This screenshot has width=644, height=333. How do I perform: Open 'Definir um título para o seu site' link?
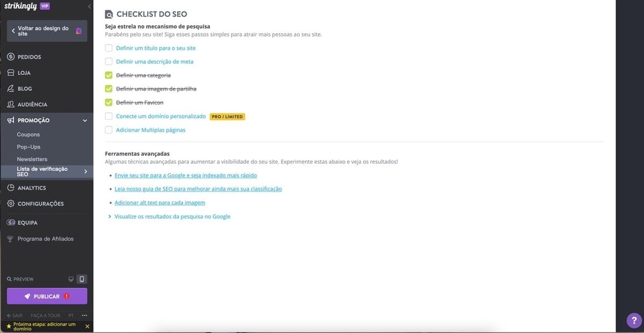[156, 48]
